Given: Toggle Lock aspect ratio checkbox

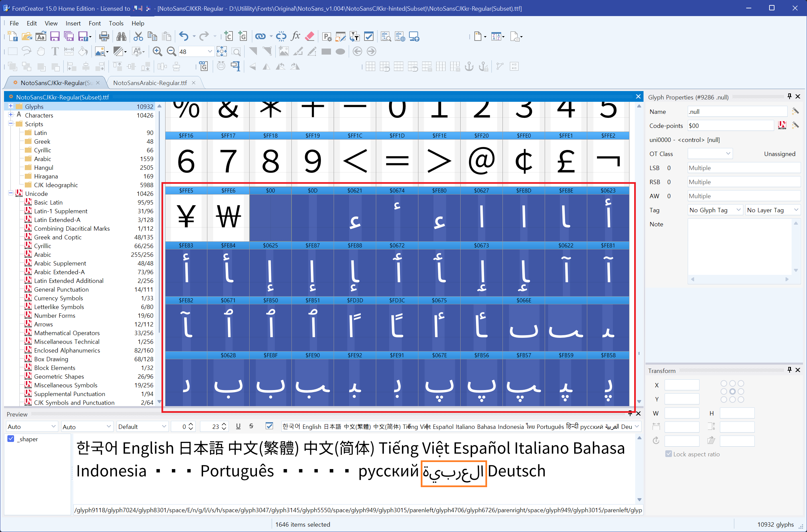Looking at the screenshot, I should [x=668, y=454].
